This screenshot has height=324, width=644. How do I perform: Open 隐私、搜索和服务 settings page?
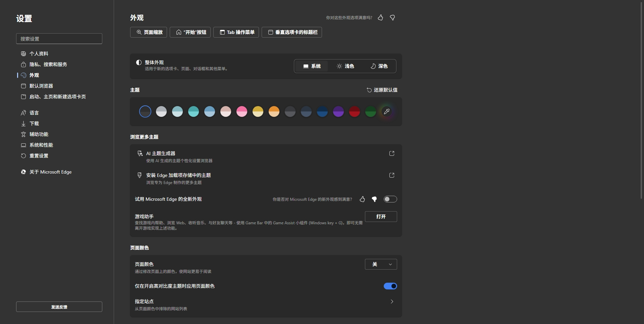pyautogui.click(x=48, y=64)
